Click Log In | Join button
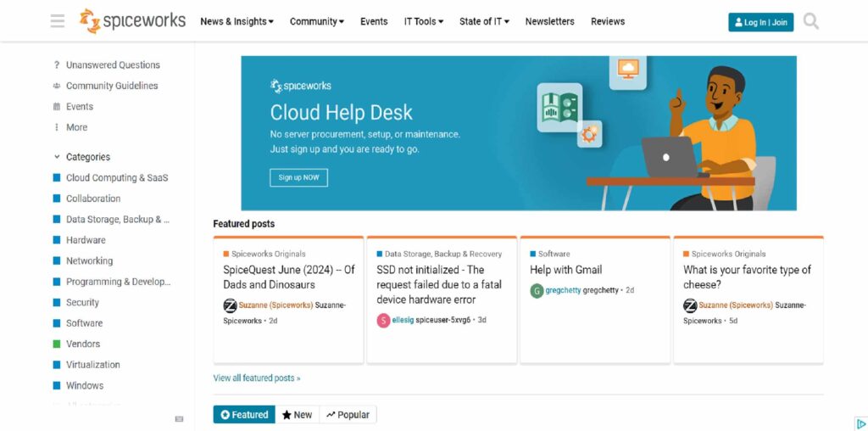The image size is (868, 431). (760, 22)
